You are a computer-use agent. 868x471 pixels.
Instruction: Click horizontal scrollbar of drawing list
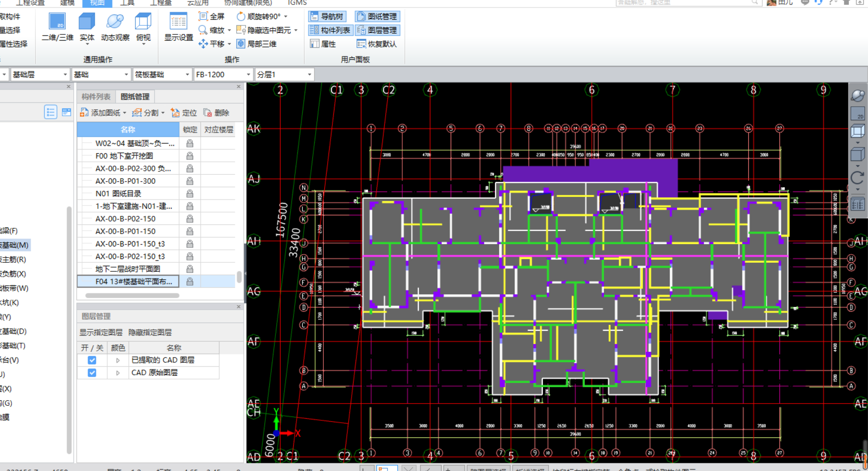pyautogui.click(x=132, y=295)
